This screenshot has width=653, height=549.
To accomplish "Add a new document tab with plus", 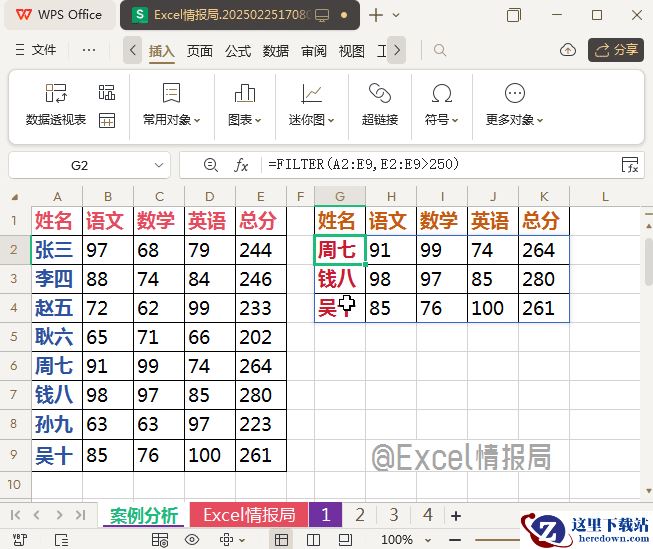I will [x=376, y=15].
